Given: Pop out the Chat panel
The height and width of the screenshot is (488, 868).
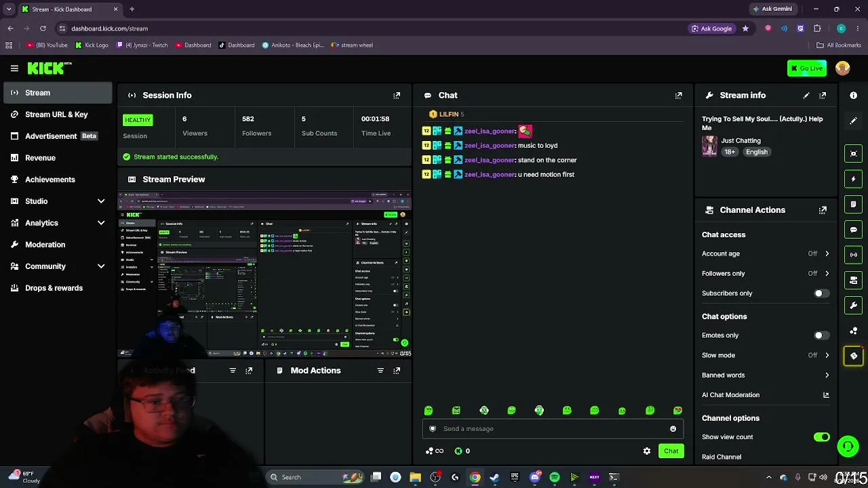Looking at the screenshot, I should (678, 96).
